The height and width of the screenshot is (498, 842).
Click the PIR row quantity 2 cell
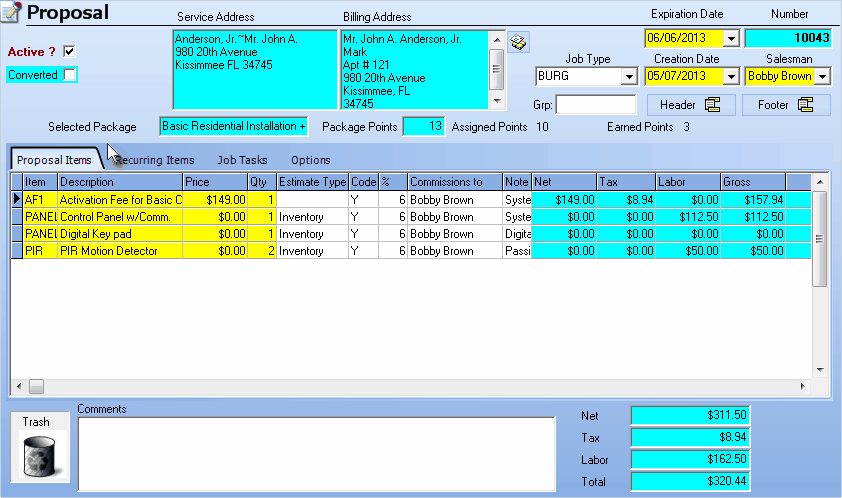pyautogui.click(x=262, y=251)
